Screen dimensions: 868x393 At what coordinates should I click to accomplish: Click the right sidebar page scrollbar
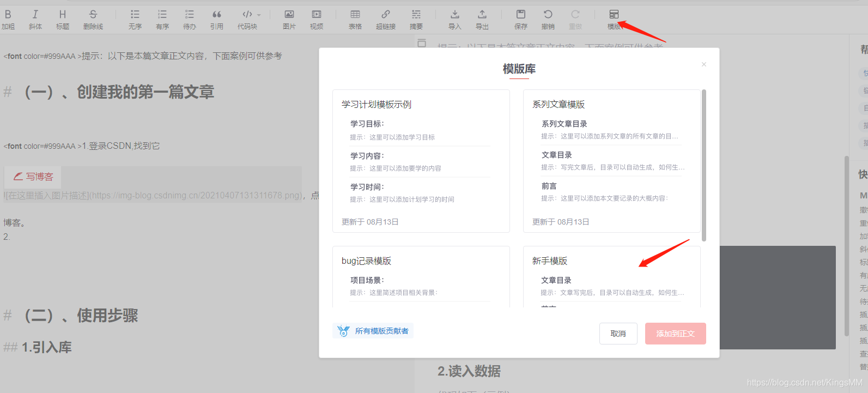click(846, 245)
